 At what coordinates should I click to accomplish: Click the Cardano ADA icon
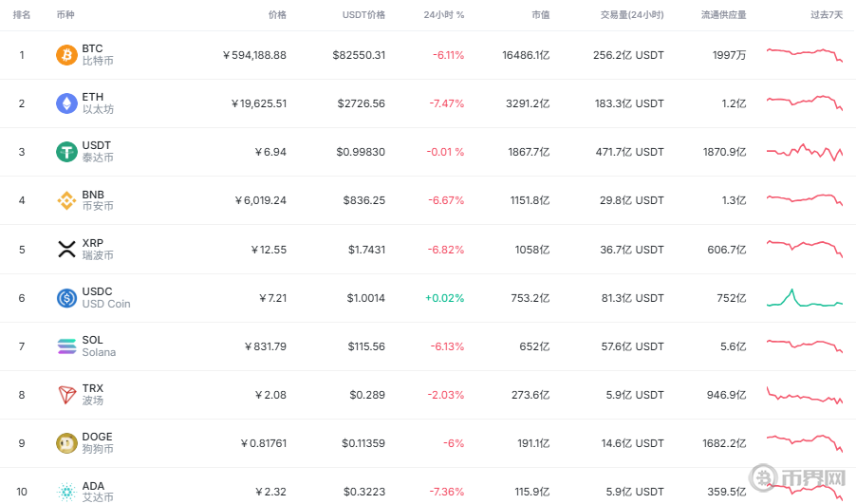(x=66, y=492)
